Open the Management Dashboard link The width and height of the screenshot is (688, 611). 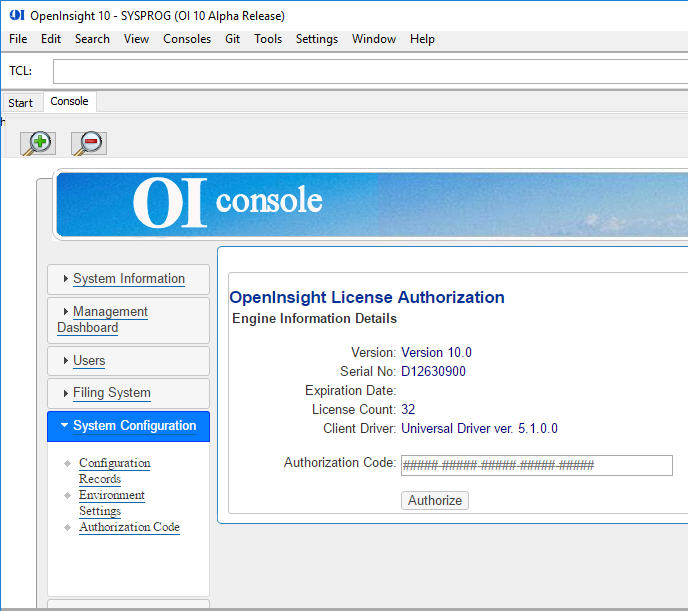point(103,319)
